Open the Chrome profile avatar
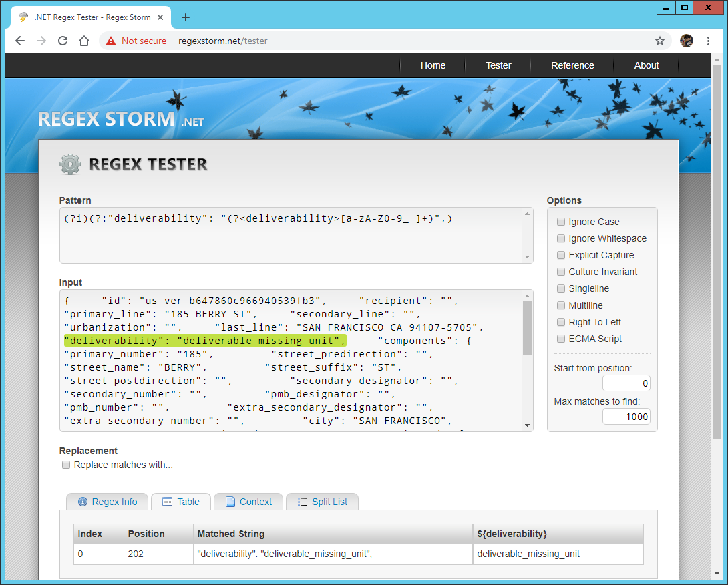Viewport: 728px width, 585px height. click(687, 41)
